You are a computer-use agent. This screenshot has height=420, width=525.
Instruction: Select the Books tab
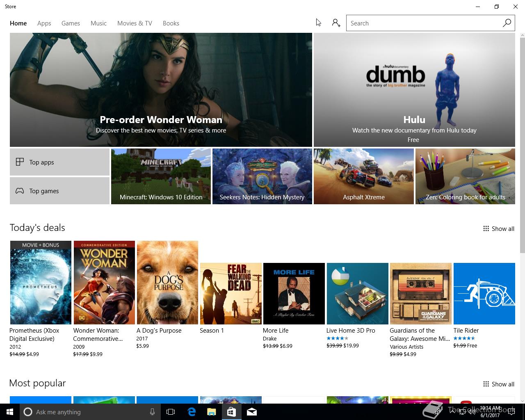(171, 23)
